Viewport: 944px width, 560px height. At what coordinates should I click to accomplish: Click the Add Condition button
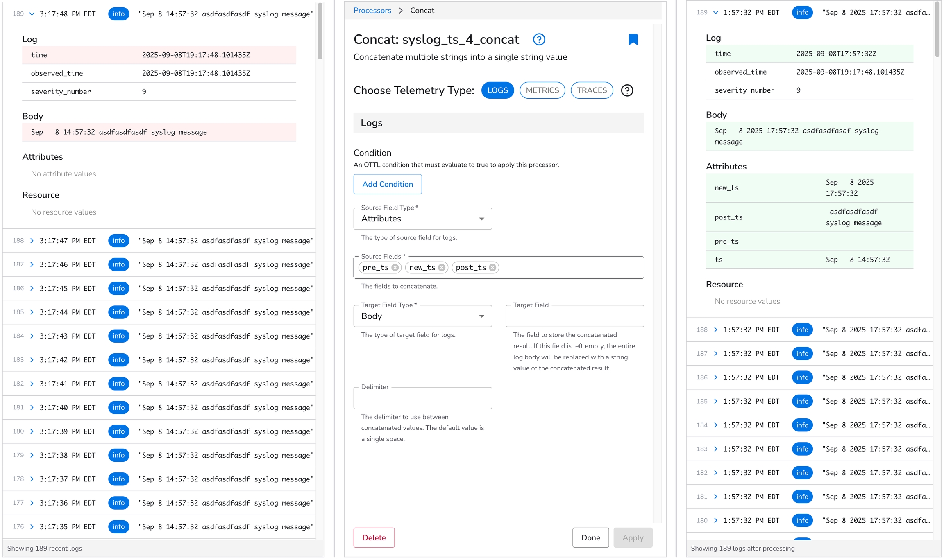387,185
